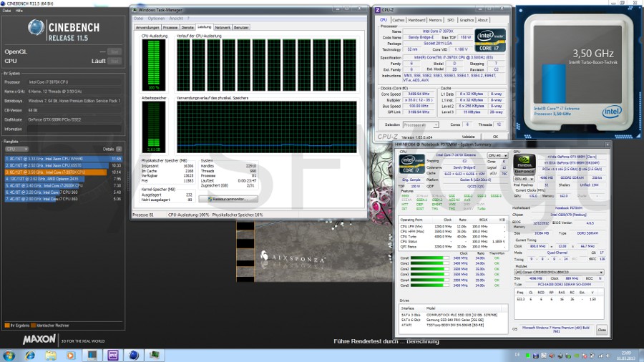Start the OpenGL benchmark test
The width and height of the screenshot is (644, 362).
click(115, 52)
